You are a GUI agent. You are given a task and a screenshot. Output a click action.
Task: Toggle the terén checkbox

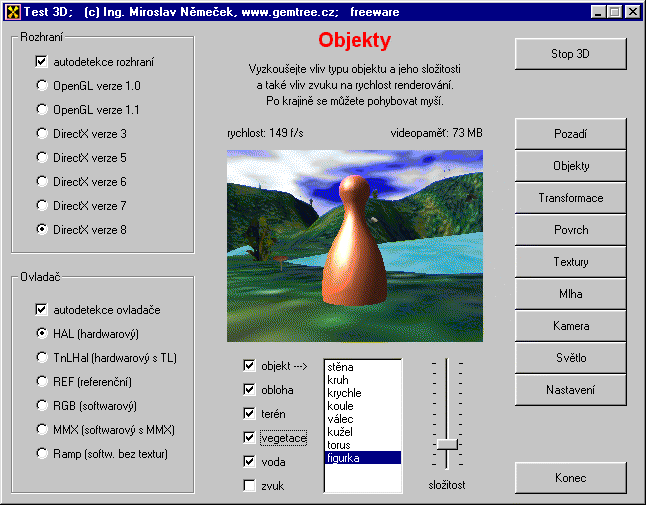(x=249, y=413)
